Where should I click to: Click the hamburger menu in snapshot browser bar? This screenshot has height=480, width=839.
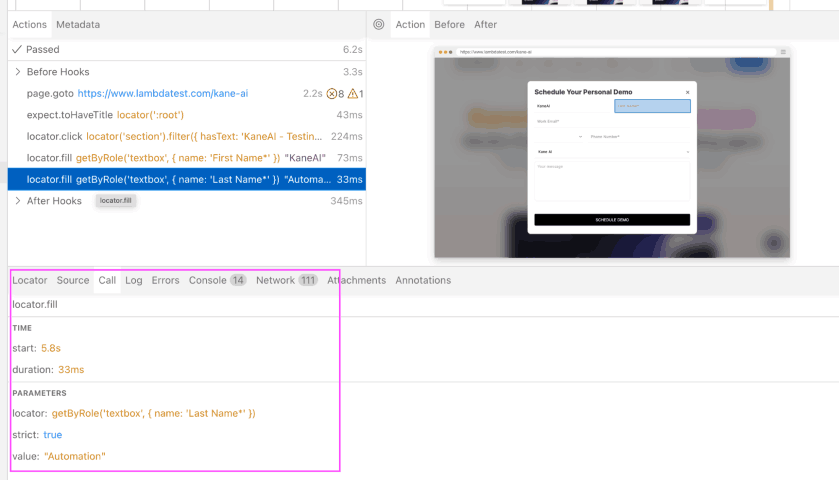coord(783,51)
